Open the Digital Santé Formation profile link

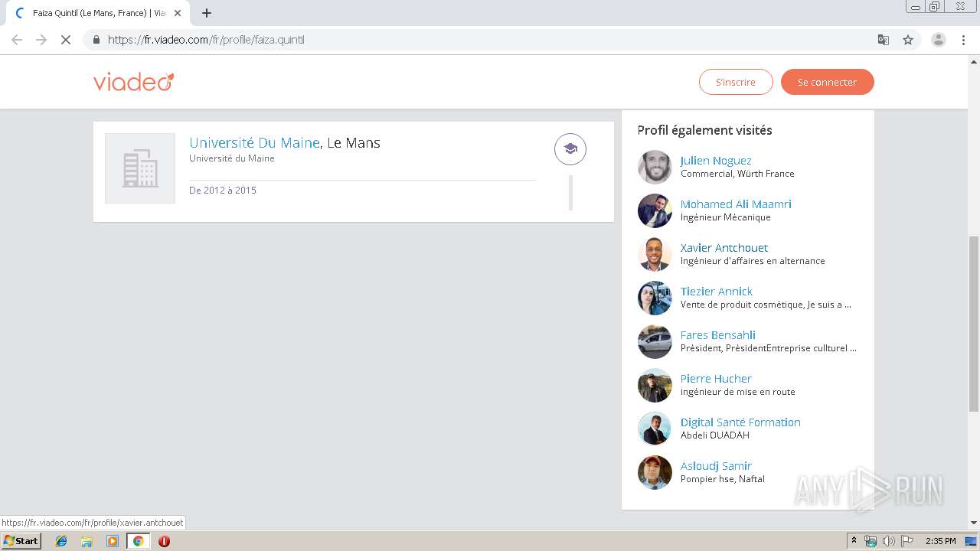(740, 422)
